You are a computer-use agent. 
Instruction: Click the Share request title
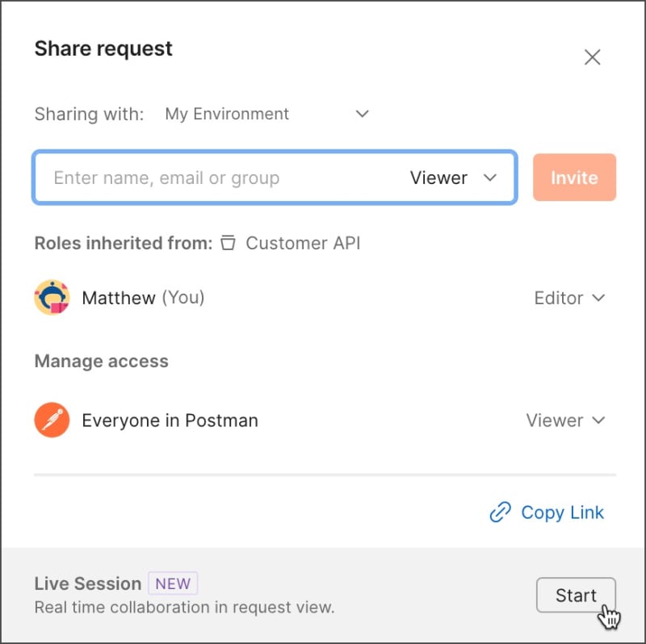[x=103, y=48]
